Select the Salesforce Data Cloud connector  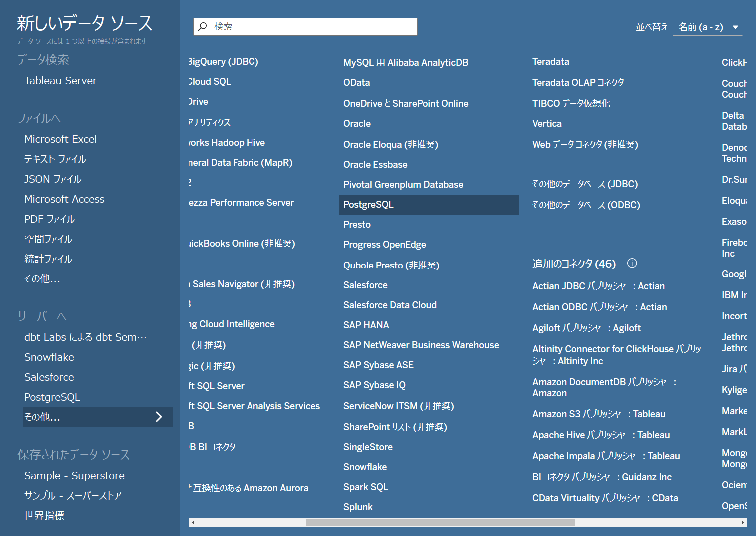[x=390, y=304]
